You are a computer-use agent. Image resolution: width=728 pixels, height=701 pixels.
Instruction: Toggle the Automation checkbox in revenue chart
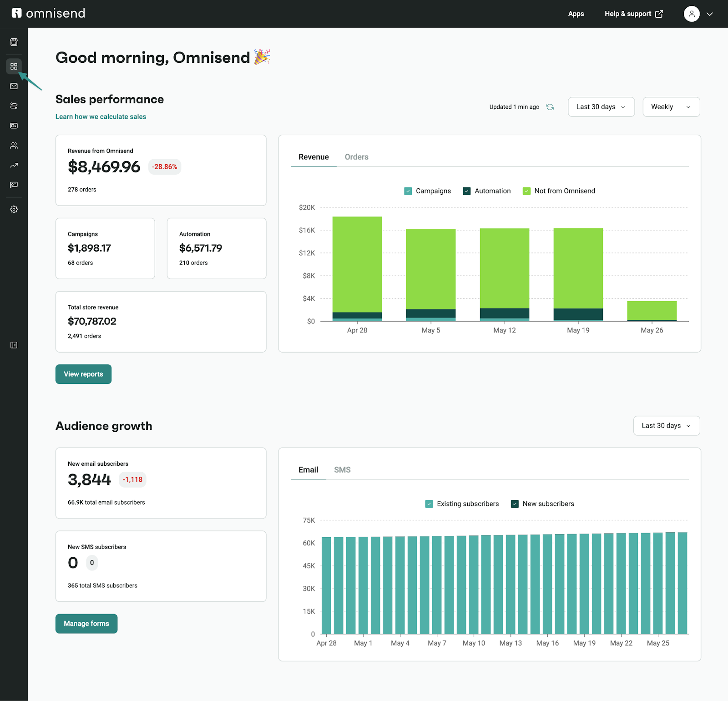point(466,191)
